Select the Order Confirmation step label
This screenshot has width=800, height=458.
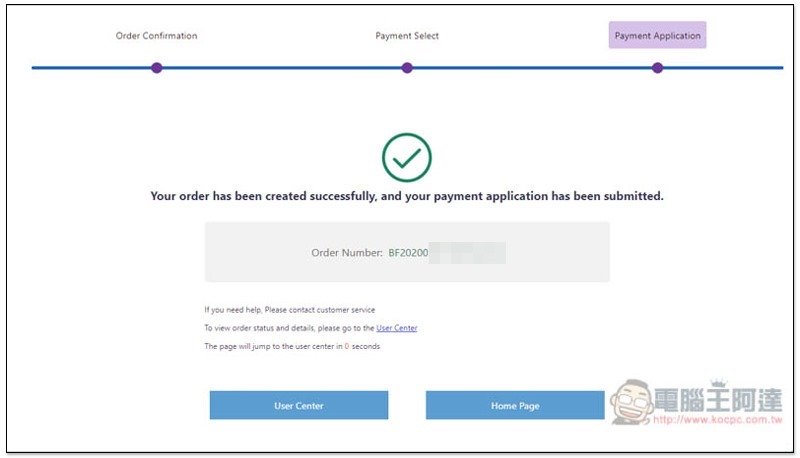pyautogui.click(x=157, y=36)
